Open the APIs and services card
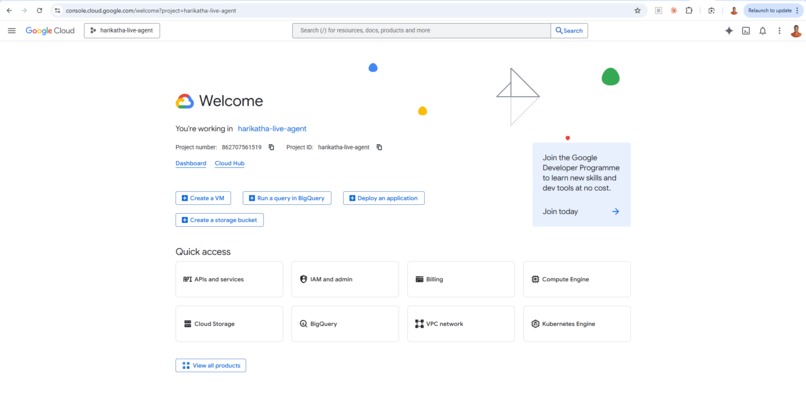This screenshot has width=806, height=410. coord(229,279)
